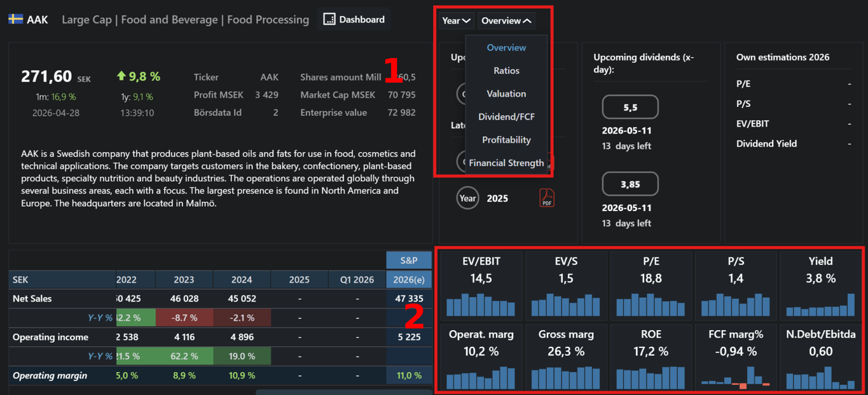Click the 47 335 estimated net sales cell
The width and height of the screenshot is (868, 395).
409,298
